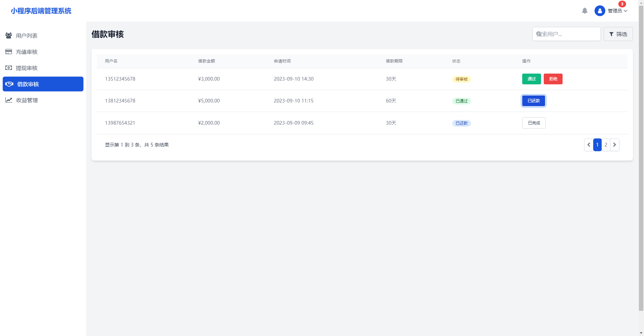Click the blue admin avatar icon

[x=600, y=11]
